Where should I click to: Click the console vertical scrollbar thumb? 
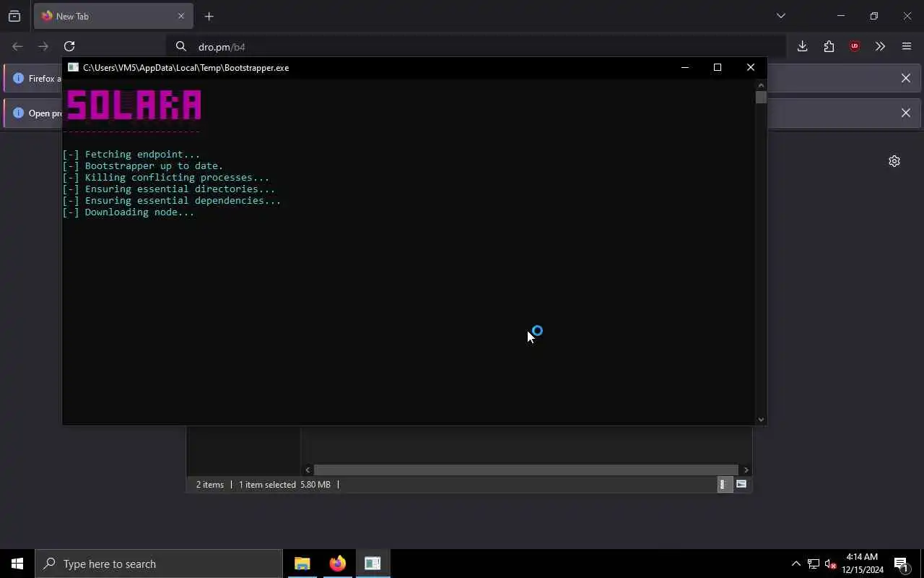[761, 97]
